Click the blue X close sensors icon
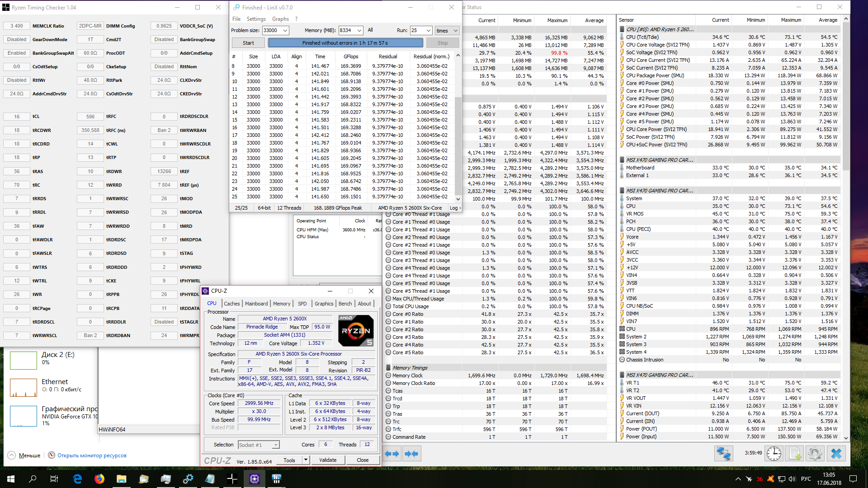This screenshot has width=868, height=488. [836, 453]
